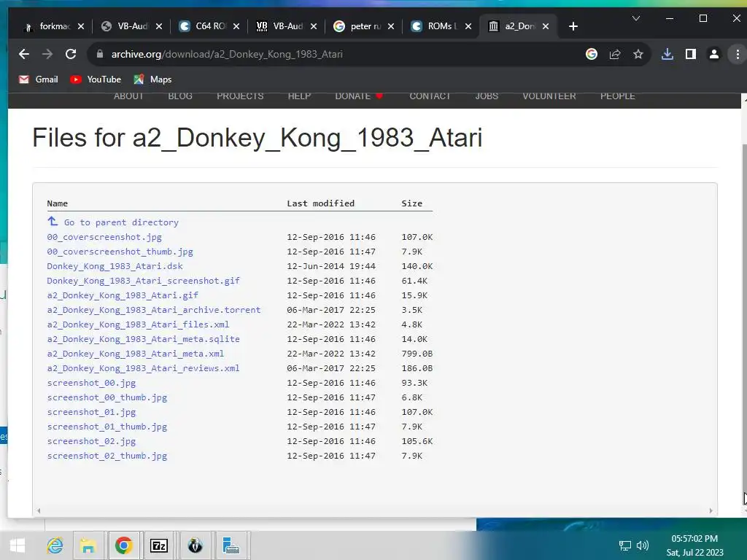The image size is (747, 560).
Task: Open Windows Start menu
Action: [x=18, y=545]
